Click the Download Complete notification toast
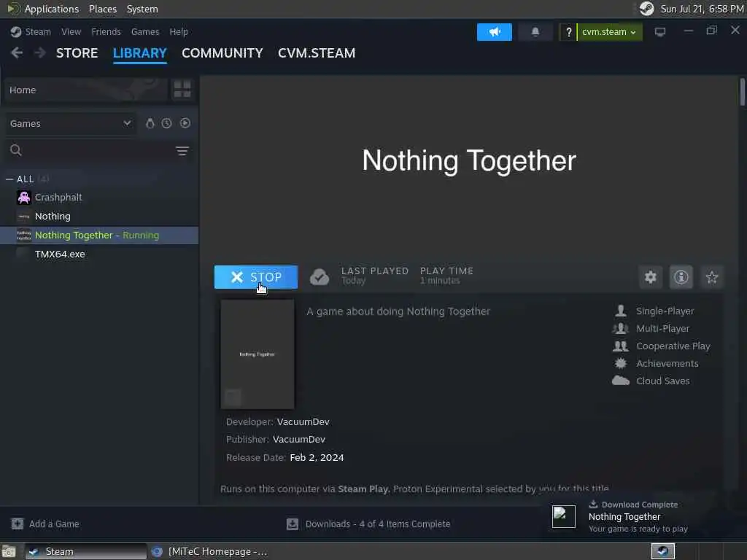 (640, 517)
